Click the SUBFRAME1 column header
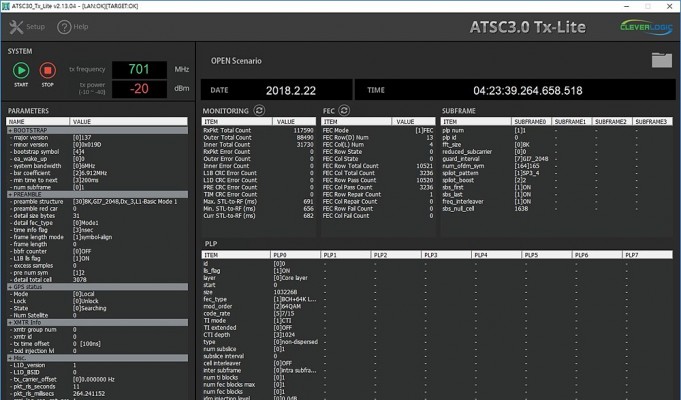The height and width of the screenshot is (400, 681). coord(570,122)
